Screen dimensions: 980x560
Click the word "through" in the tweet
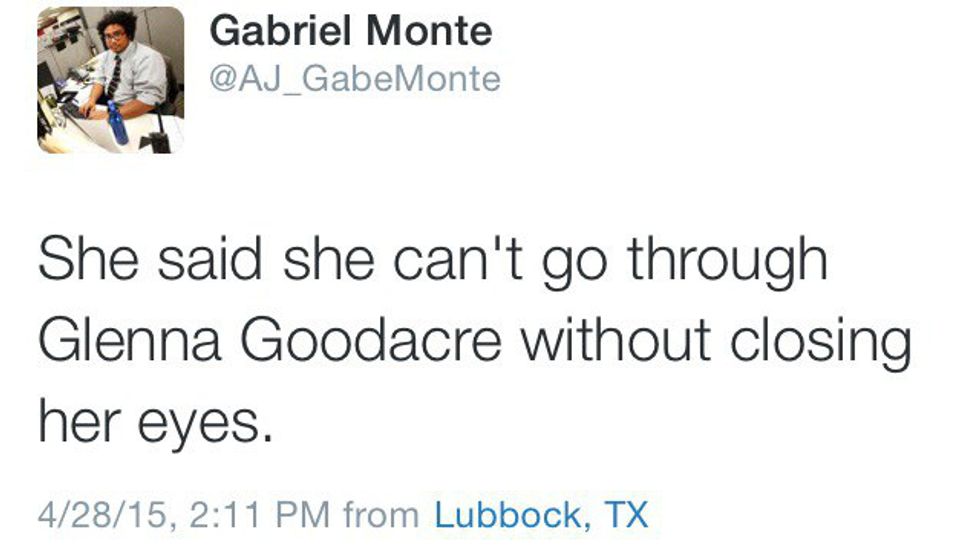tap(727, 260)
